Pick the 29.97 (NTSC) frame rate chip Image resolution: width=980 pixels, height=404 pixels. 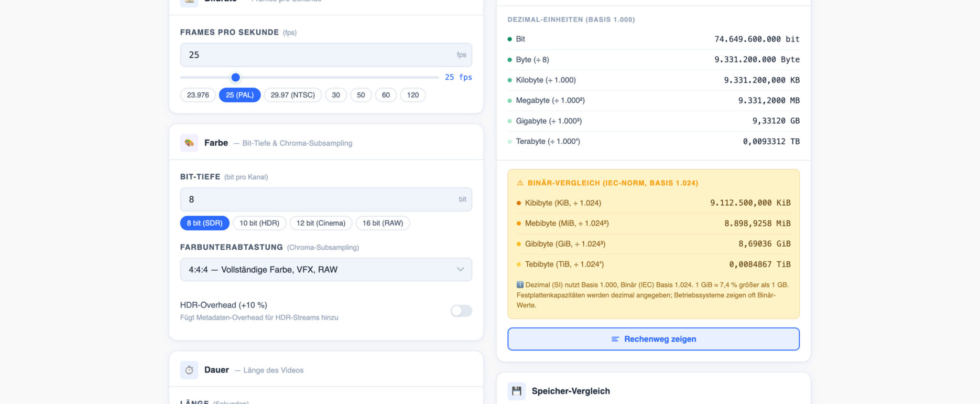click(x=292, y=95)
